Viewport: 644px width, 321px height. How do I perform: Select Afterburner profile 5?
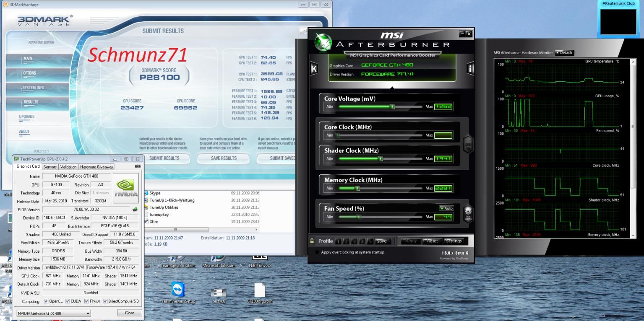point(370,241)
